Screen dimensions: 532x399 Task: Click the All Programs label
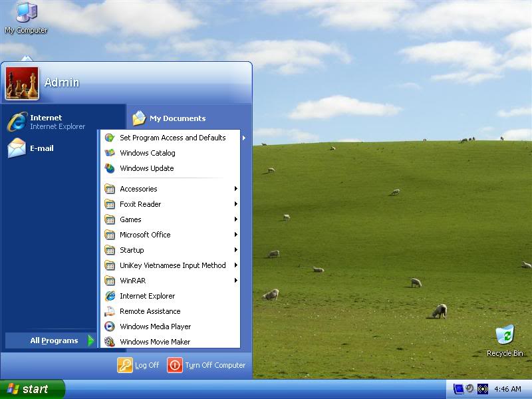coord(54,340)
